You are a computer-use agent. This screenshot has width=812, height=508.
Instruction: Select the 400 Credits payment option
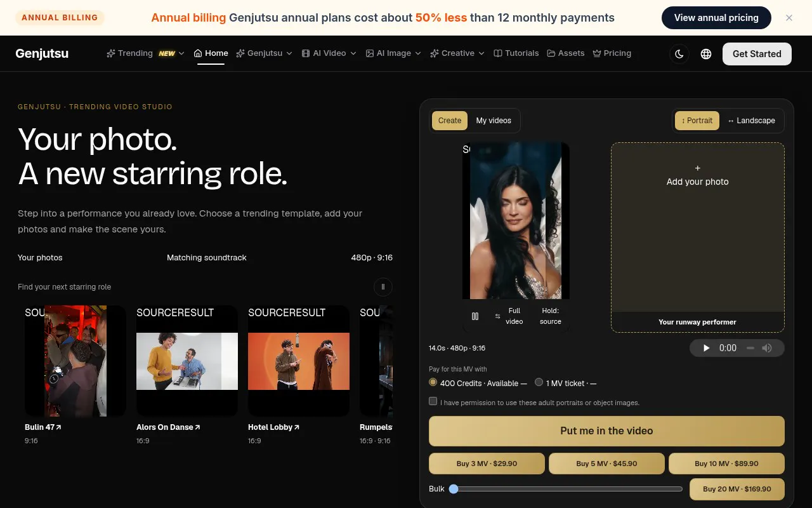(433, 382)
